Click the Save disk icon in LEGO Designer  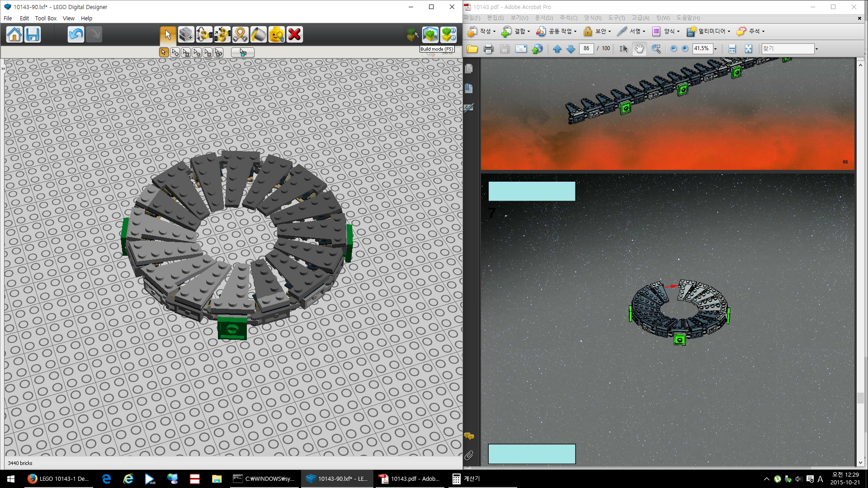click(x=33, y=34)
